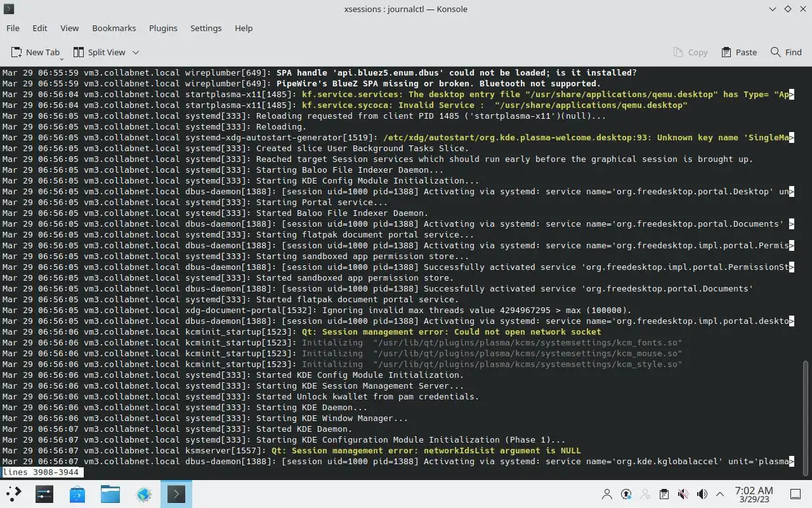Click the Copy toolbar button
The image size is (812, 508).
pos(690,52)
